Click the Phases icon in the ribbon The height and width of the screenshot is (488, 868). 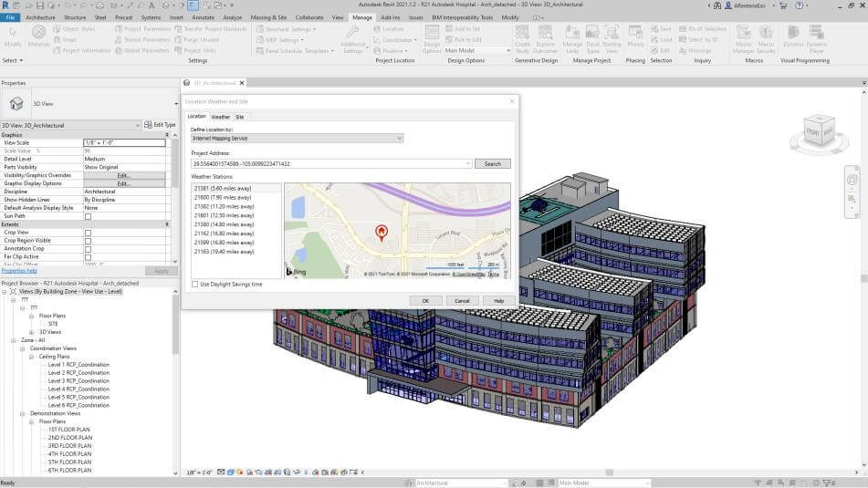coord(635,36)
